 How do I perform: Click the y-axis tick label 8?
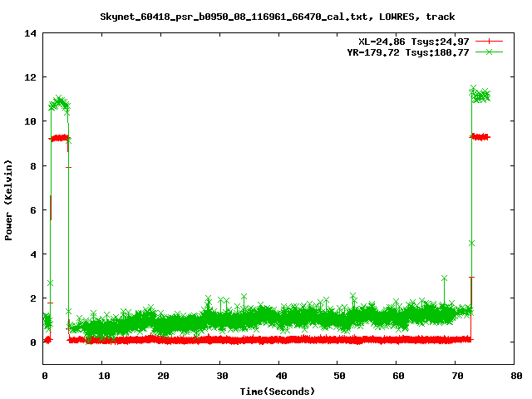coord(33,166)
